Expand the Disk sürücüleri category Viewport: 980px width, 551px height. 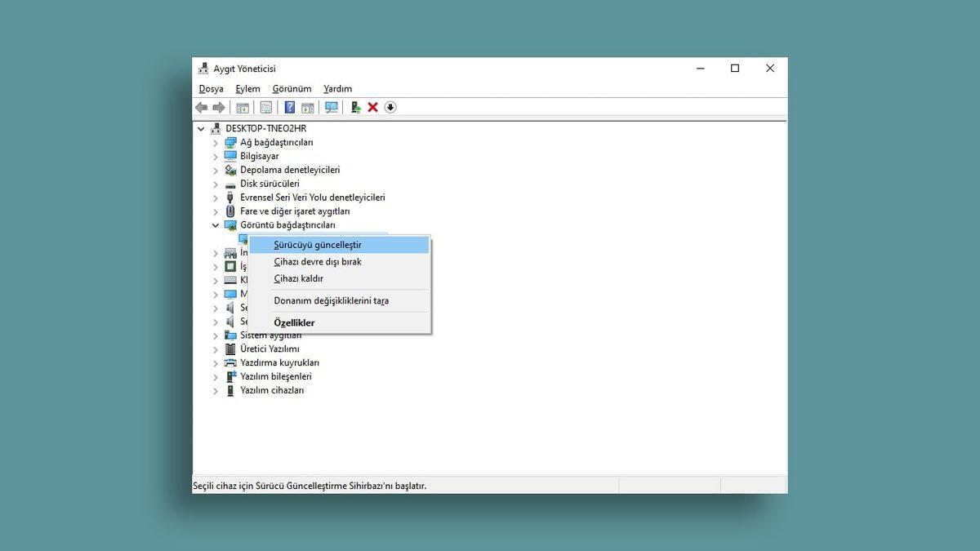pos(216,184)
